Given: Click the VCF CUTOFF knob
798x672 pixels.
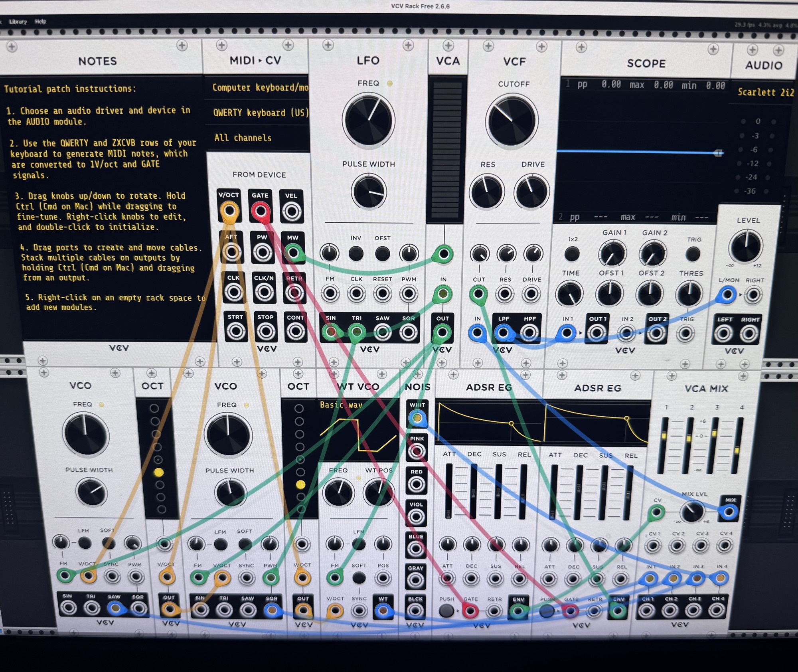Looking at the screenshot, I should tap(512, 121).
